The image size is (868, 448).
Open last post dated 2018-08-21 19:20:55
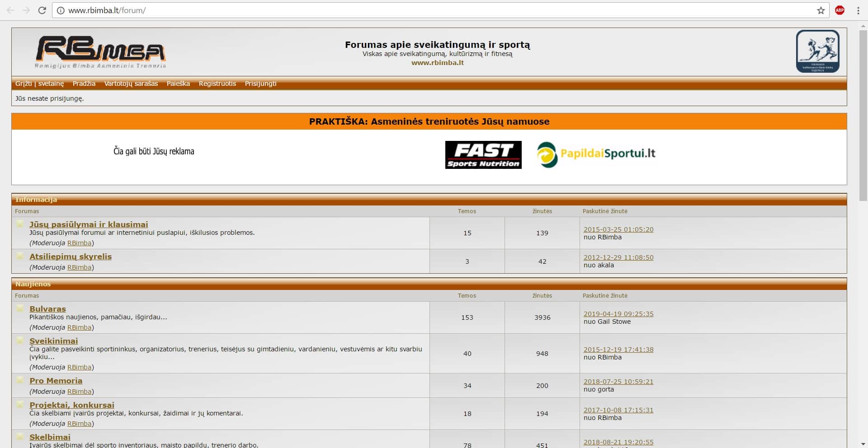click(618, 442)
